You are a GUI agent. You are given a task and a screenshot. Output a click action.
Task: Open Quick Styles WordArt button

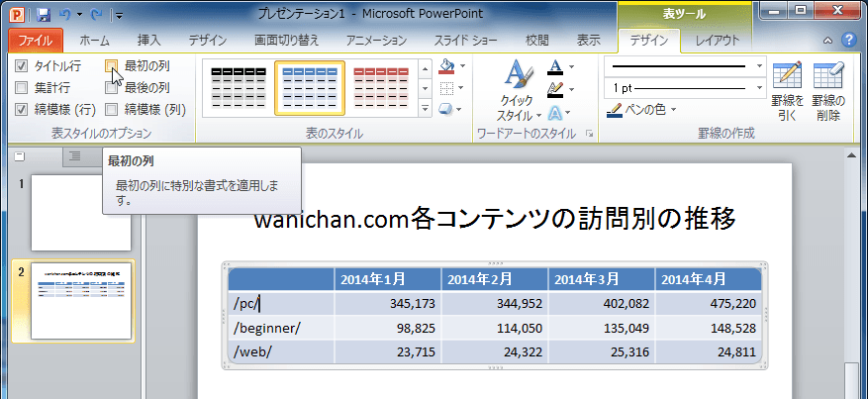pyautogui.click(x=519, y=90)
